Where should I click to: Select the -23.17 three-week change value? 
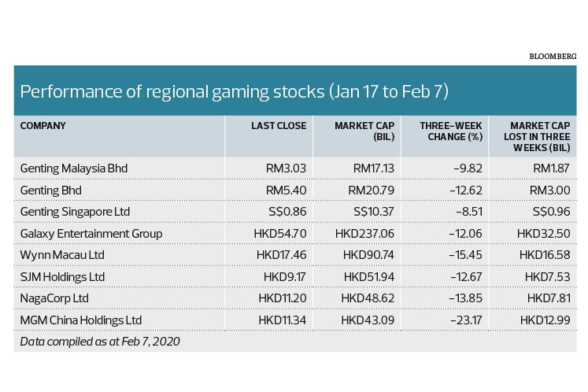click(466, 320)
